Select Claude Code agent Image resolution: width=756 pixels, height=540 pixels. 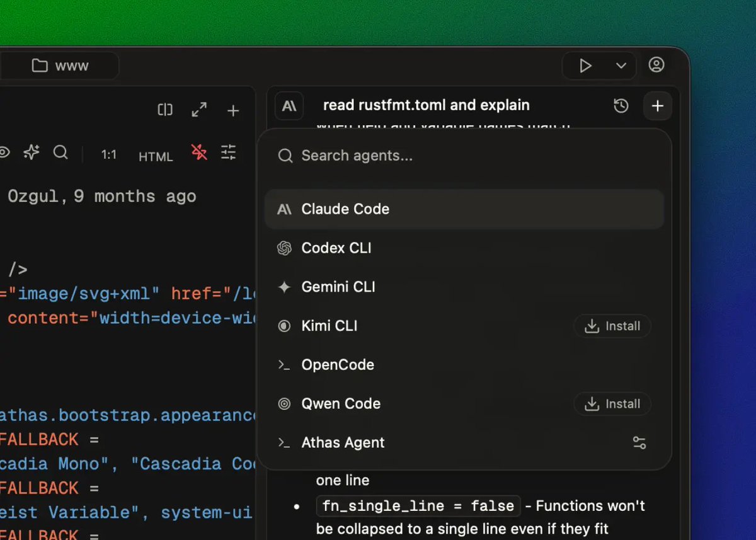pyautogui.click(x=464, y=209)
